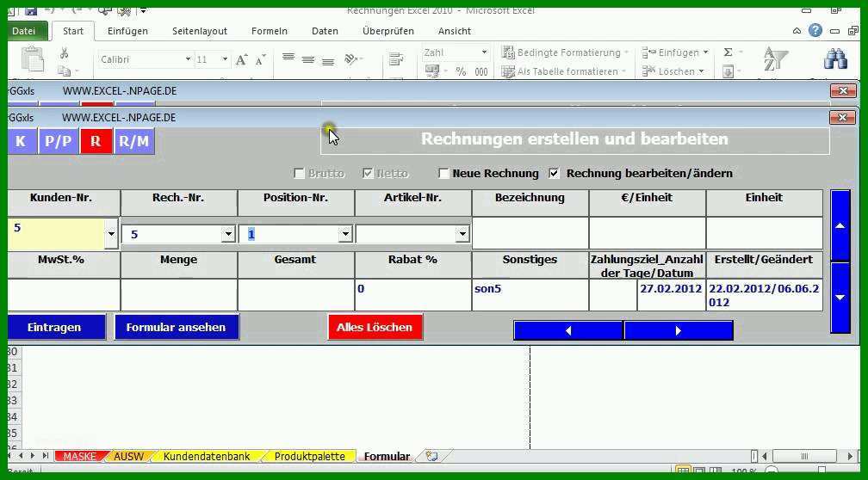Click the red R navigation button
Image resolution: width=868 pixels, height=480 pixels.
(96, 142)
